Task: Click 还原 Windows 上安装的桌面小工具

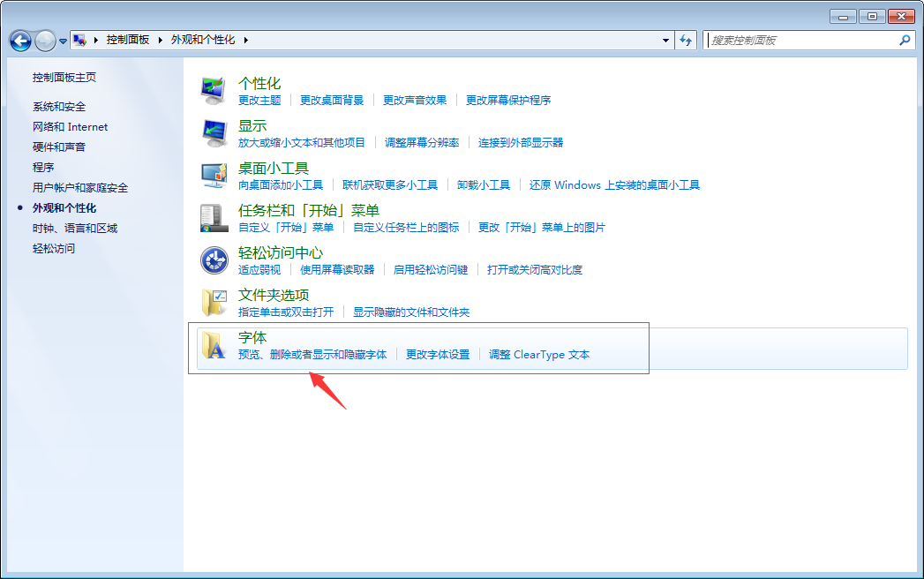Action: tap(614, 185)
